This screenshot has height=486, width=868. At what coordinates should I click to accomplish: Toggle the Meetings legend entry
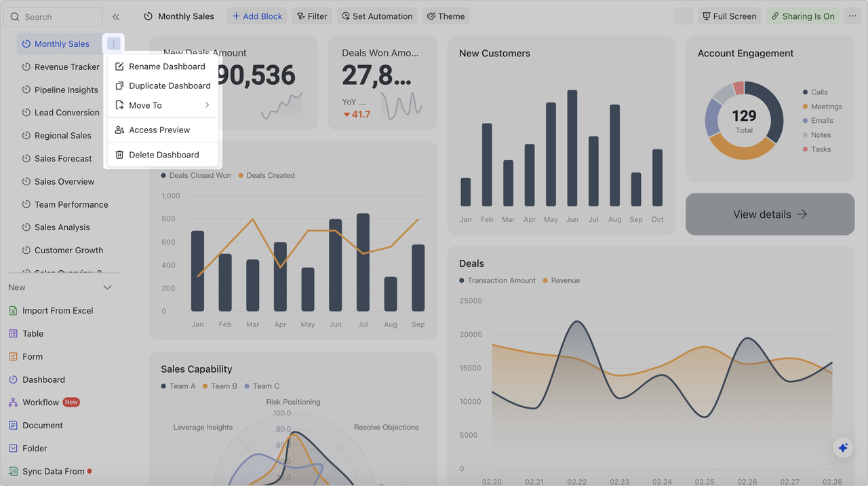click(822, 107)
